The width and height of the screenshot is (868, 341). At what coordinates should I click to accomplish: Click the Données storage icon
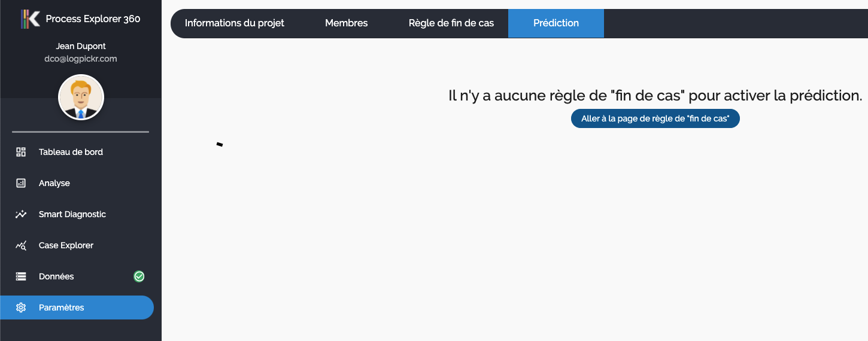click(x=21, y=276)
